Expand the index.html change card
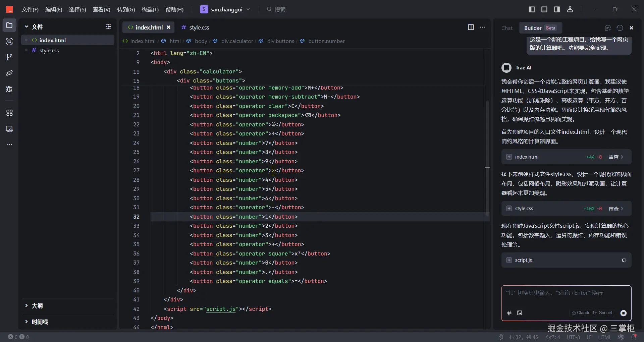This screenshot has height=342, width=644. tap(509, 157)
